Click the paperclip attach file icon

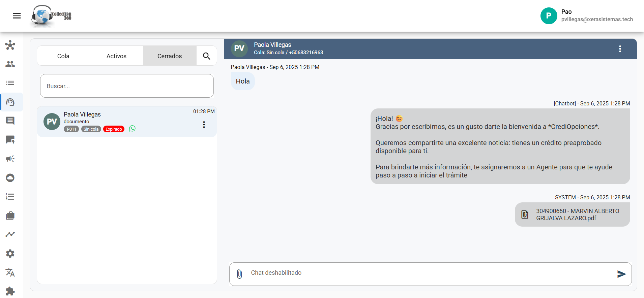(239, 274)
